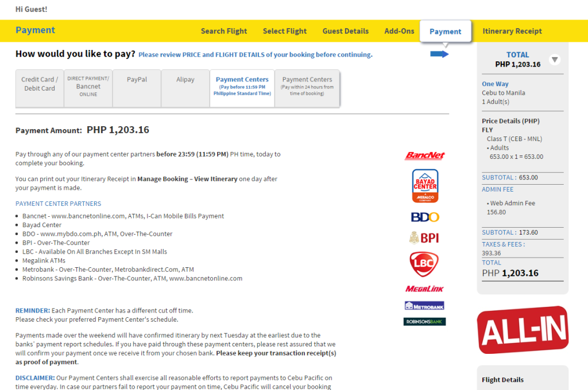Click the Metrobank logo
This screenshot has width=588, height=390.
[424, 306]
